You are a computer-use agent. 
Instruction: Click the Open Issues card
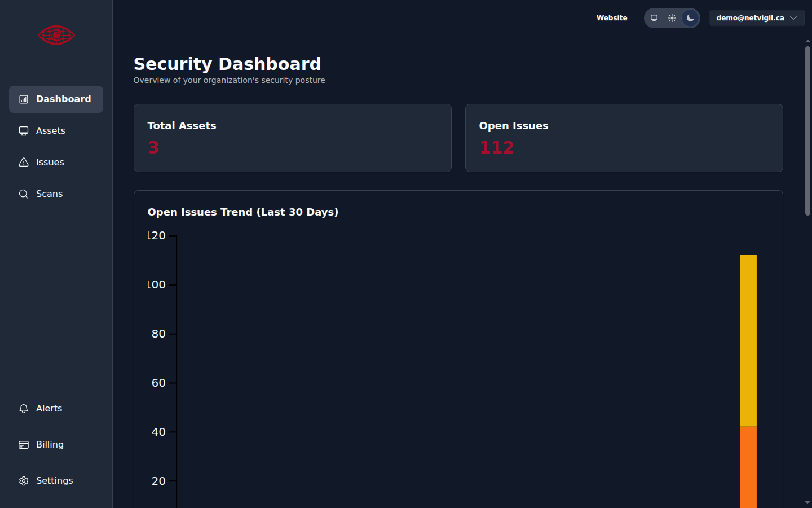click(x=624, y=138)
